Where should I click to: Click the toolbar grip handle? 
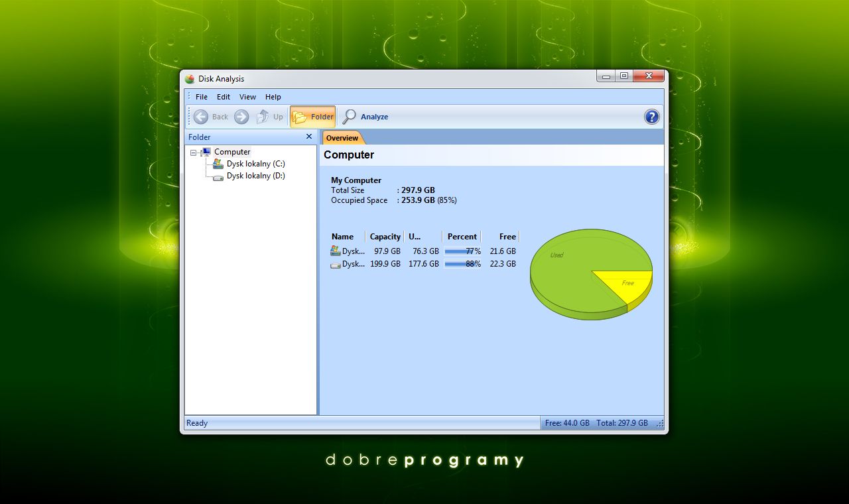point(189,117)
